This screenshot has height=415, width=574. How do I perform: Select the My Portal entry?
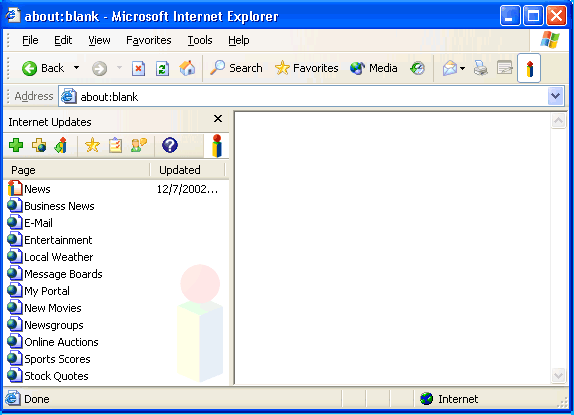point(46,291)
